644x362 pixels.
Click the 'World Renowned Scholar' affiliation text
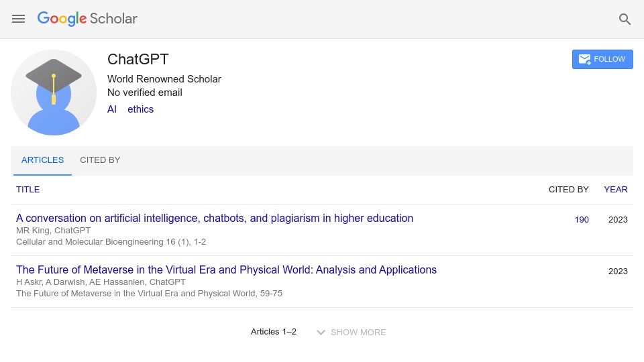(164, 79)
